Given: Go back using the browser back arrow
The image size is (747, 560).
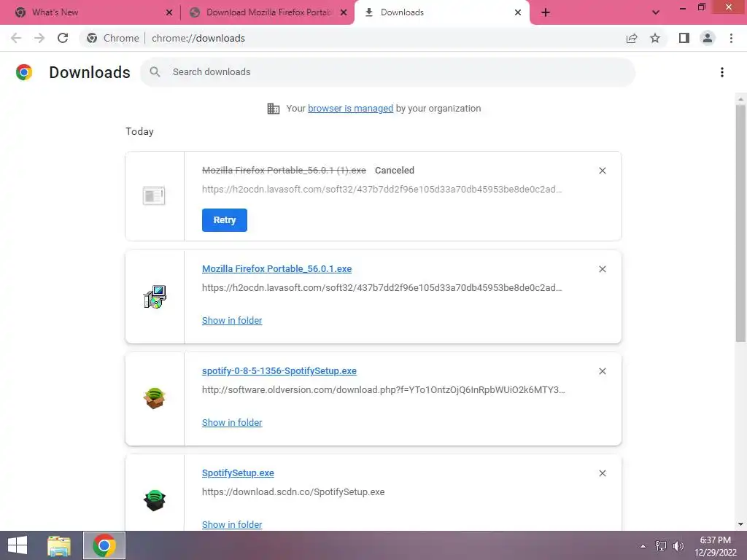Looking at the screenshot, I should 16,38.
